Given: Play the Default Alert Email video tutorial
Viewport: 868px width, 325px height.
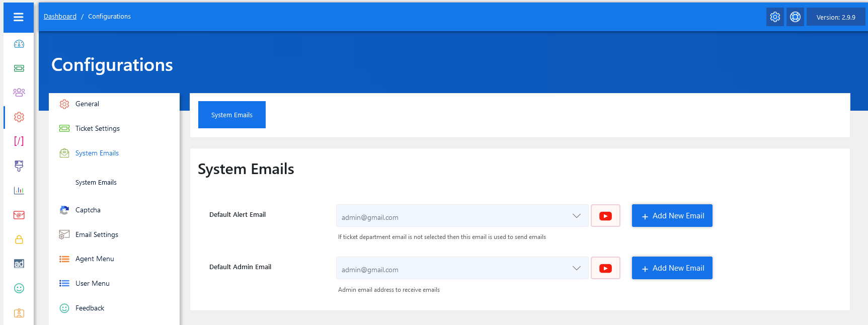Looking at the screenshot, I should pos(605,216).
